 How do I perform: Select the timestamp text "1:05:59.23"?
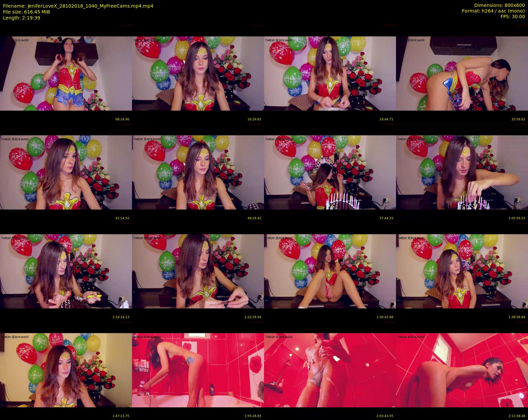tap(517, 218)
